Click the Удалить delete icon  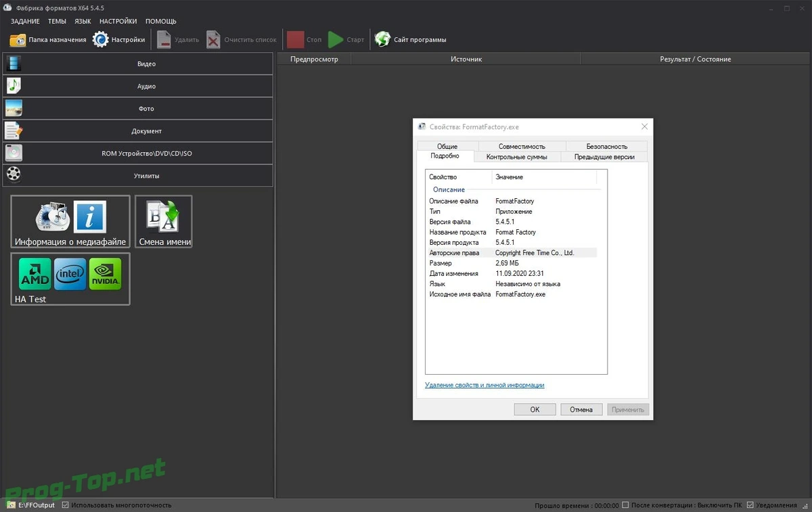point(164,40)
